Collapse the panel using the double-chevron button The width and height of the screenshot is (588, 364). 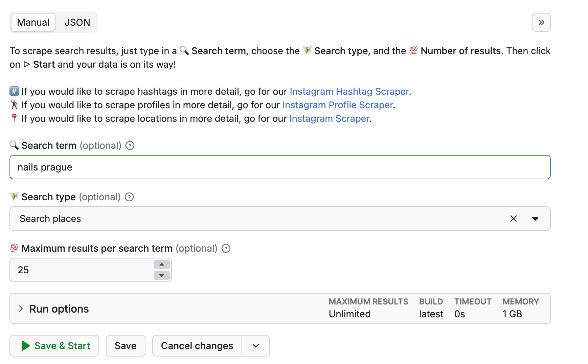tap(541, 22)
